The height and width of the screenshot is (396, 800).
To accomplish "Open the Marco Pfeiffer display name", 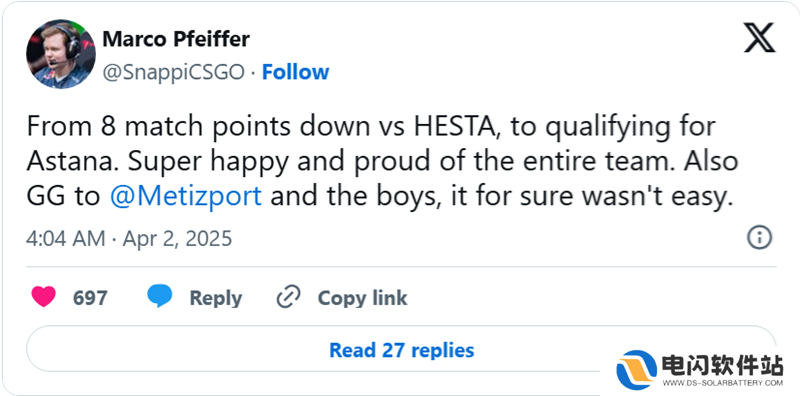I will click(x=176, y=39).
